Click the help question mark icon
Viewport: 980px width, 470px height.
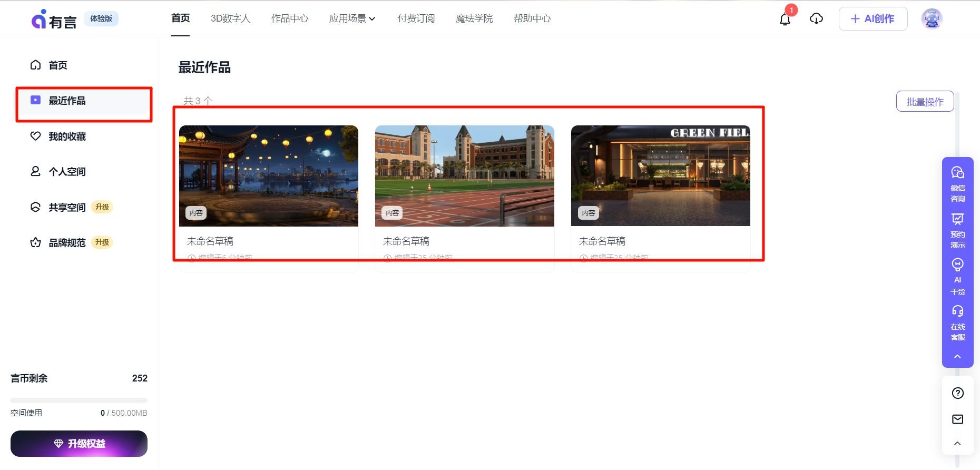(x=957, y=393)
